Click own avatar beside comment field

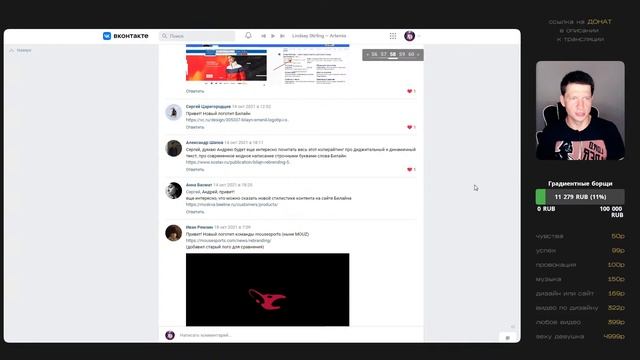pyautogui.click(x=170, y=335)
